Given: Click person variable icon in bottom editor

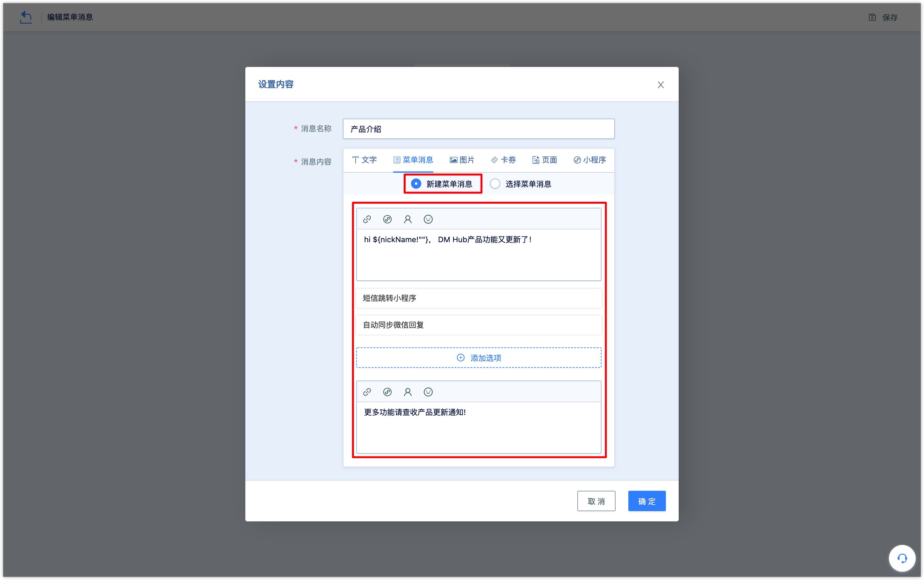Looking at the screenshot, I should click(408, 392).
